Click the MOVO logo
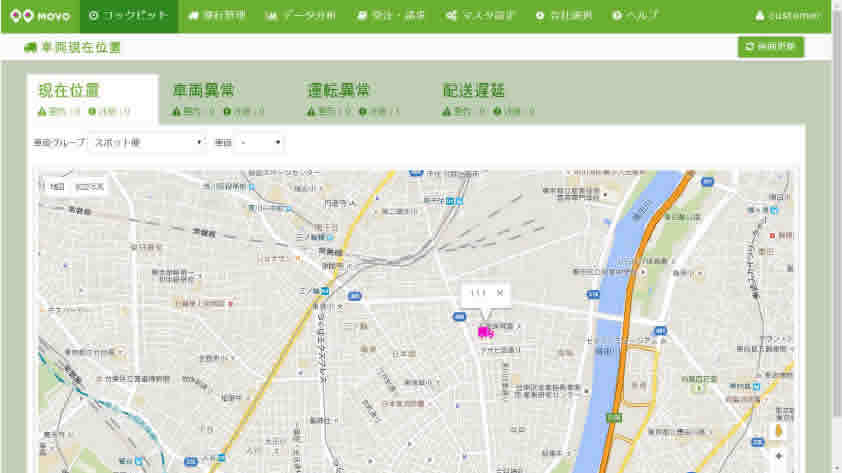 point(39,16)
